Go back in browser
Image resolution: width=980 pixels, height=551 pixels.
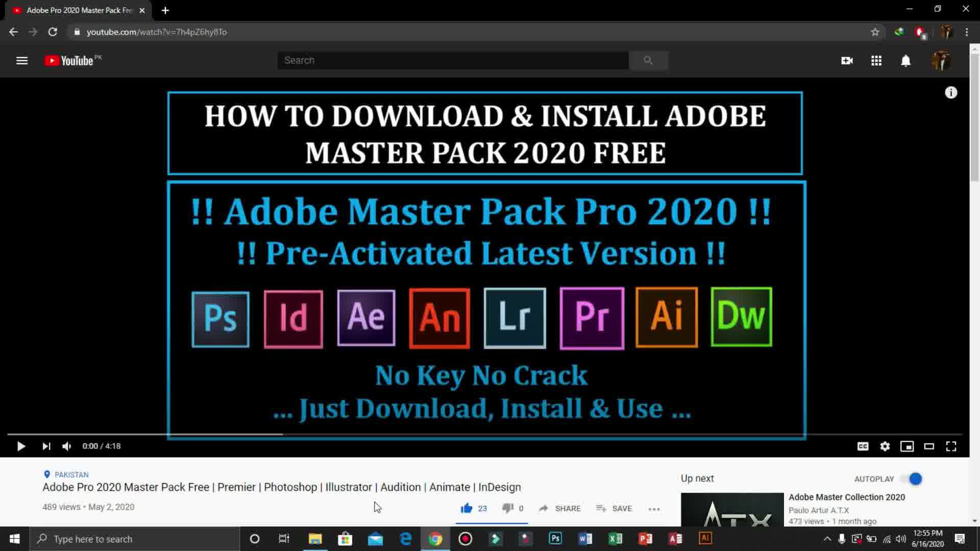(x=13, y=32)
